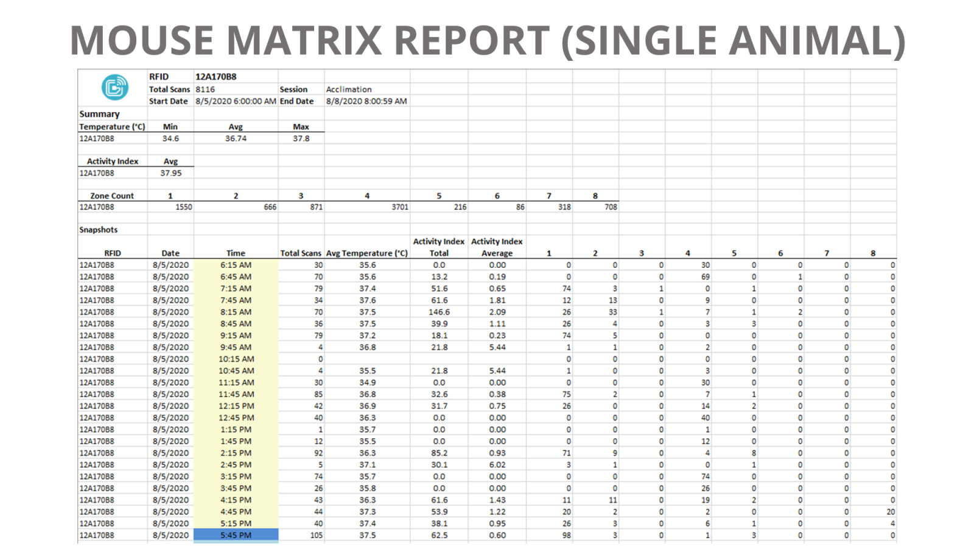Click the 6:15 AM time cell
The height and width of the screenshot is (560, 974).
coord(236,265)
